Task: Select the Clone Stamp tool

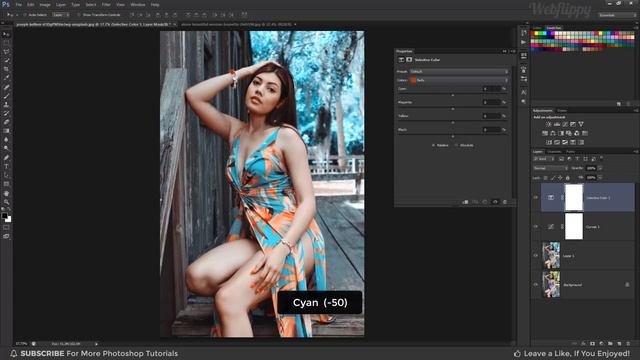Action: (x=6, y=105)
